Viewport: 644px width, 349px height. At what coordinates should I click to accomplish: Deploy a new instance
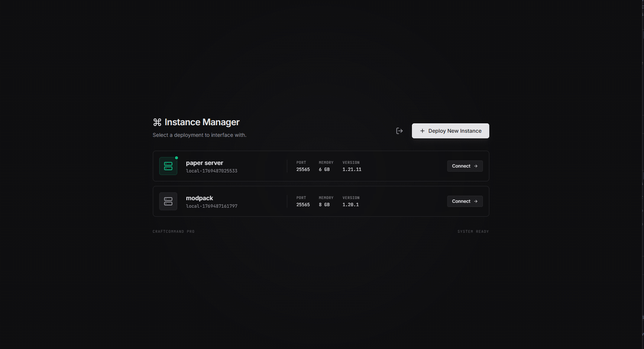coord(450,130)
